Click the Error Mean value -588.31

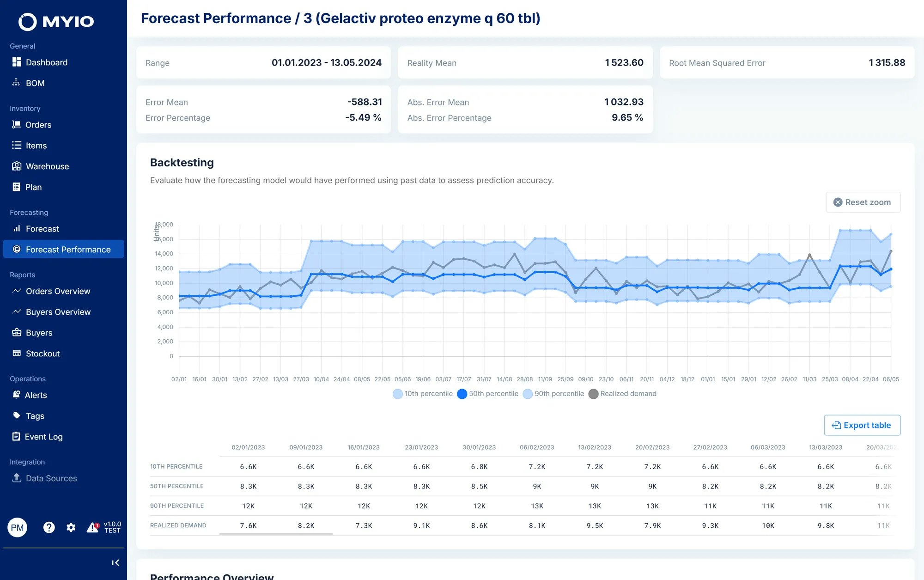coord(365,102)
